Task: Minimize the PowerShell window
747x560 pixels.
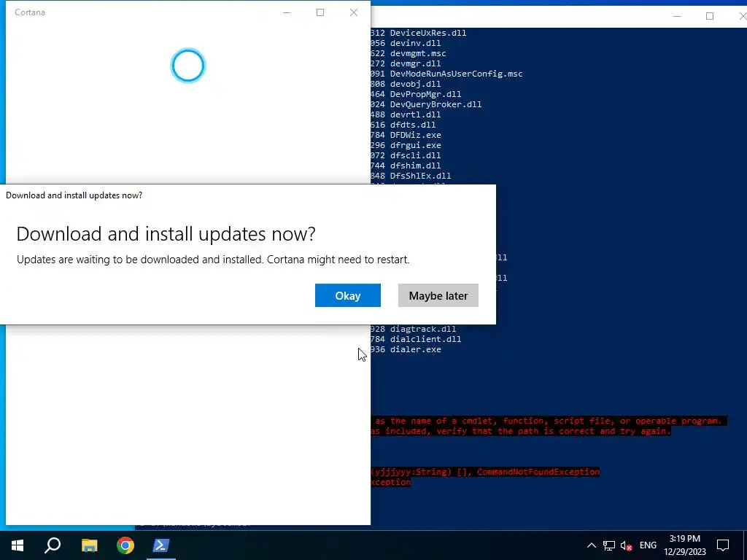Action: click(676, 16)
